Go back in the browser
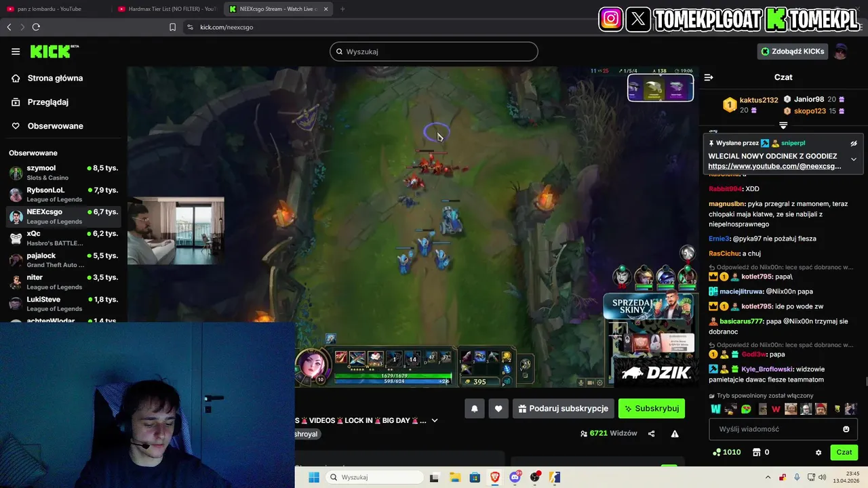868x488 pixels. pyautogui.click(x=9, y=27)
